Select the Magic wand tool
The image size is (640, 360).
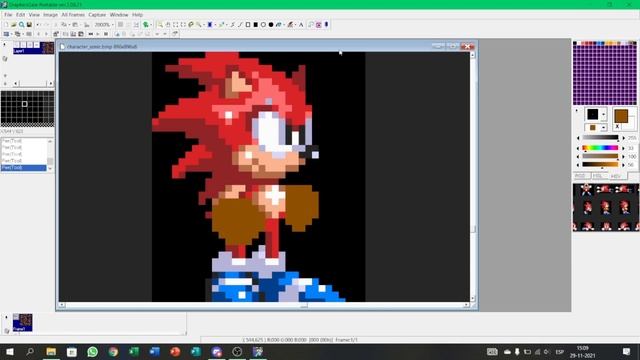click(x=198, y=24)
